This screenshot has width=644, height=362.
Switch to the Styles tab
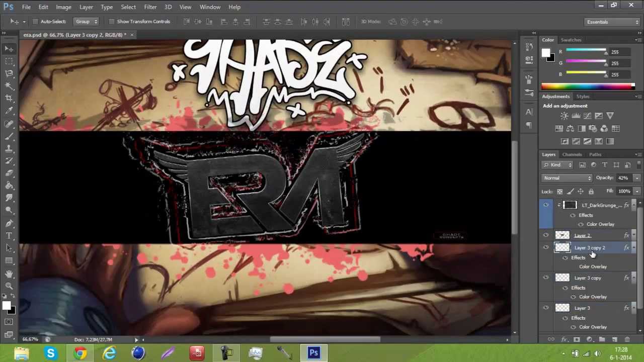click(583, 97)
